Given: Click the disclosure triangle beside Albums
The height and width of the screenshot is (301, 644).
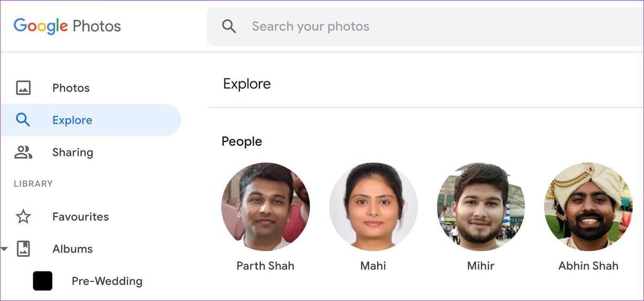Looking at the screenshot, I should (5, 248).
